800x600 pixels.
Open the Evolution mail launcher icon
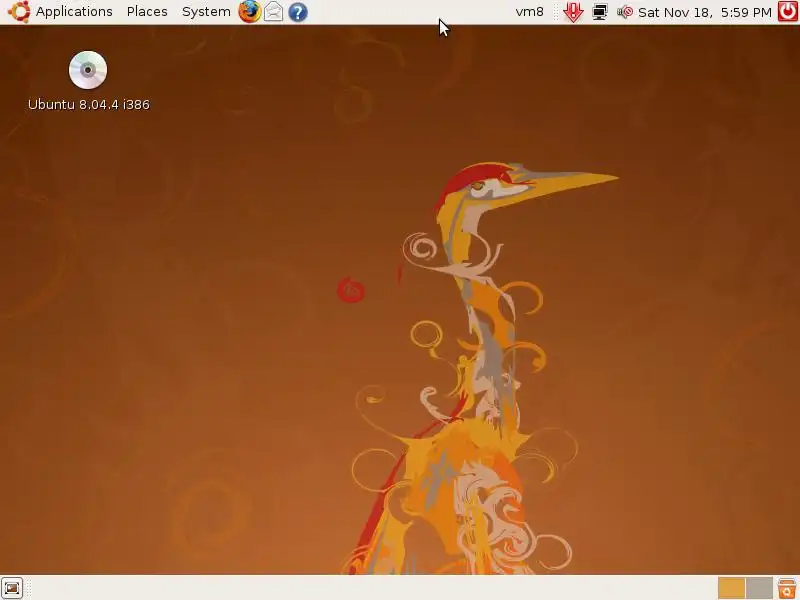click(x=273, y=12)
